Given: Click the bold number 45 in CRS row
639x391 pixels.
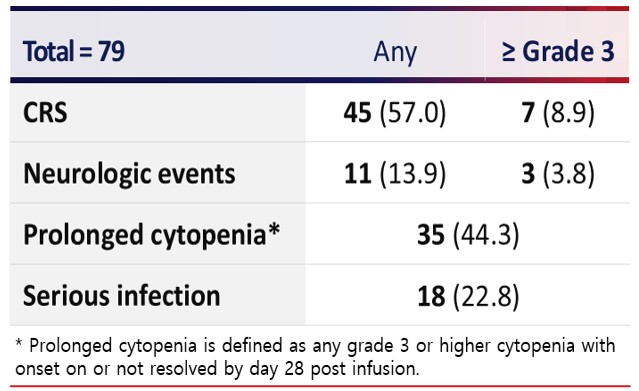Looking at the screenshot, I should tap(357, 113).
